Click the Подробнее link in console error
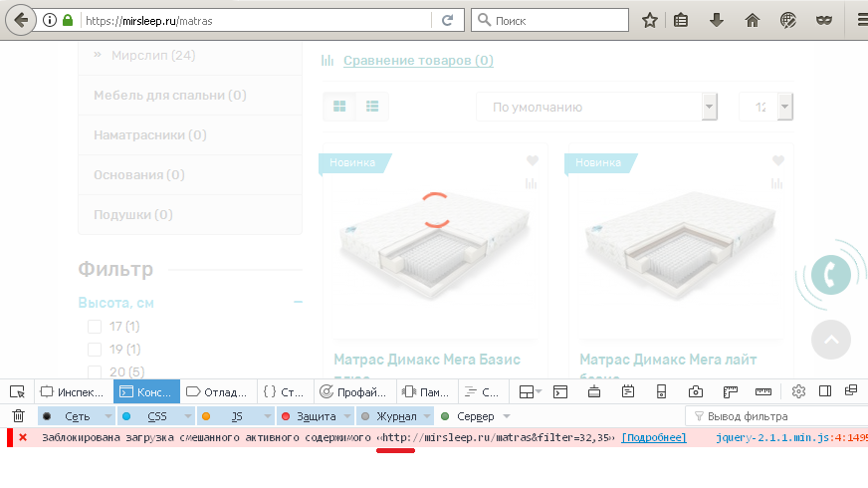Image resolution: width=868 pixels, height=488 pixels. pos(654,437)
